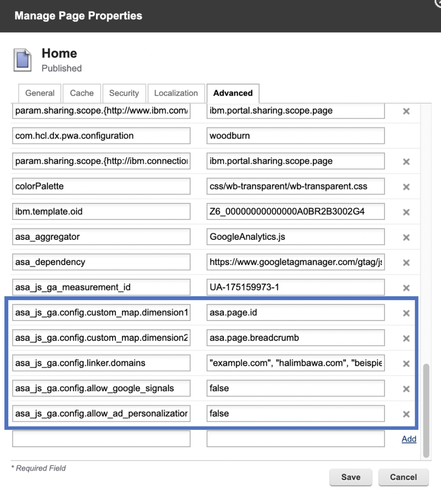Edit the allow_ad_personalization value field
The image size is (441, 504).
click(x=295, y=413)
